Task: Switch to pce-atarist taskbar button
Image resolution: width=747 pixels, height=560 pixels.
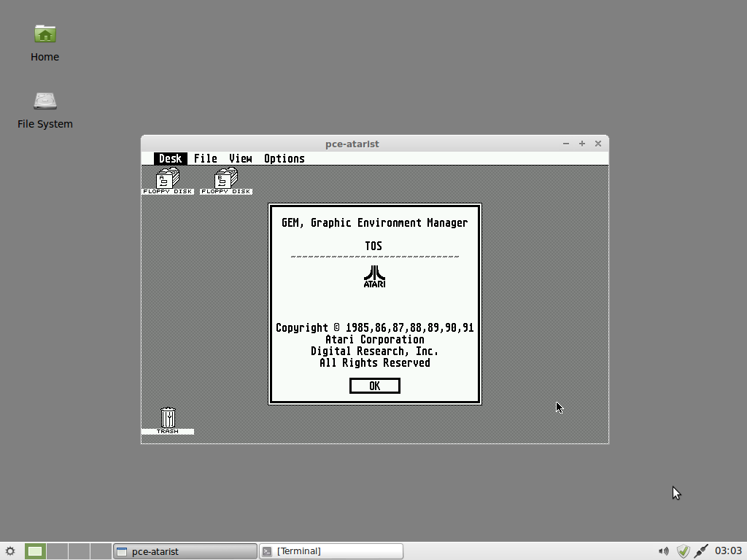Action: coord(185,551)
